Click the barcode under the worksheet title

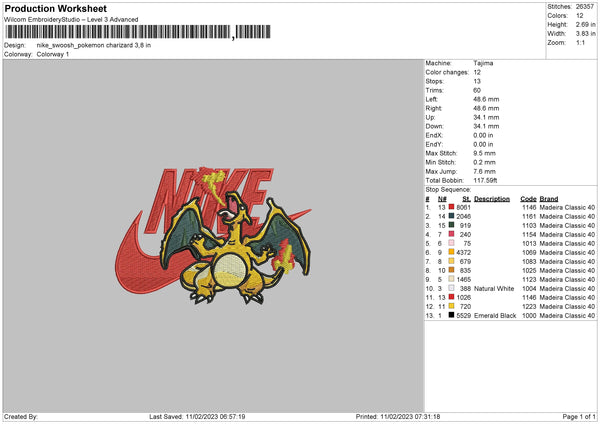tap(137, 32)
